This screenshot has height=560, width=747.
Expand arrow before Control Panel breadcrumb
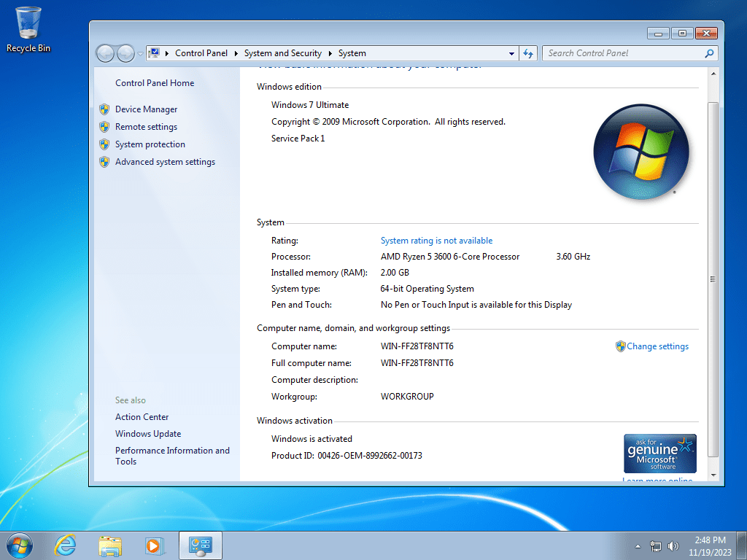(x=167, y=53)
